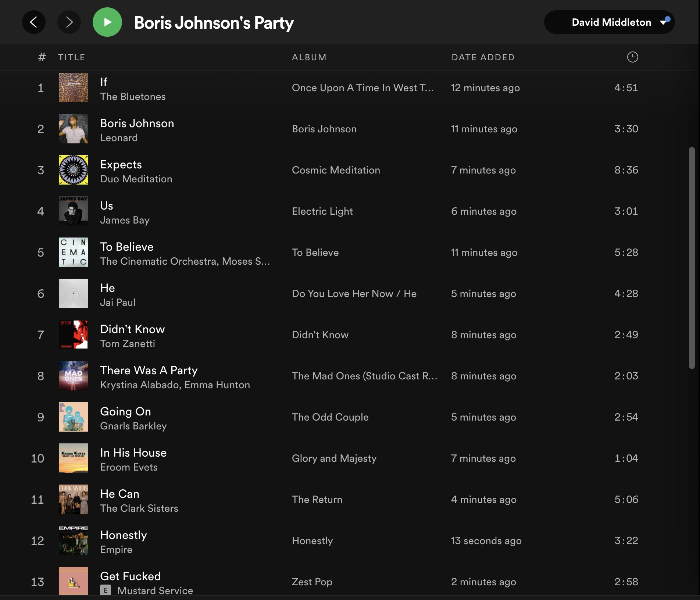
Task: Sort by duration using the clock icon
Action: pos(632,57)
